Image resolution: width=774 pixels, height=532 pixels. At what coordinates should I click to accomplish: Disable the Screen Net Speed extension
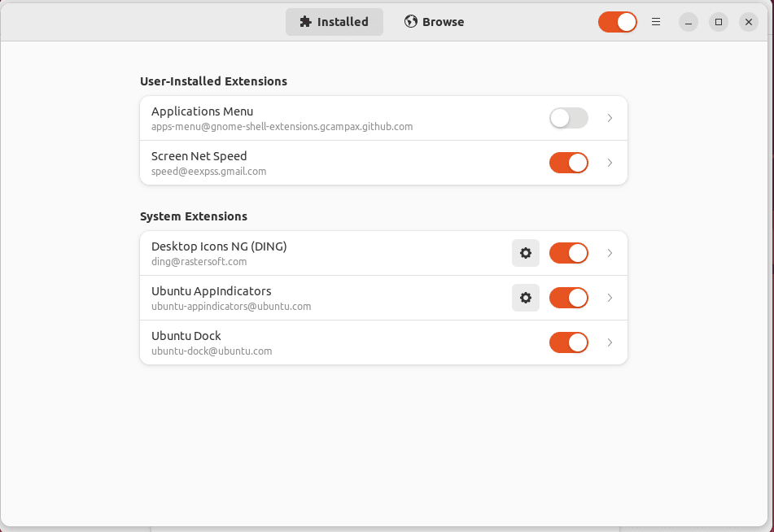[568, 163]
